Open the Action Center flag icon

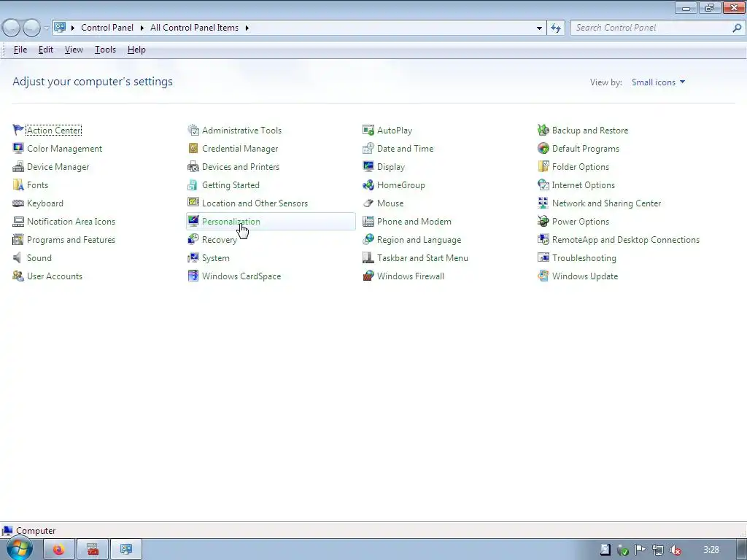tap(18, 130)
